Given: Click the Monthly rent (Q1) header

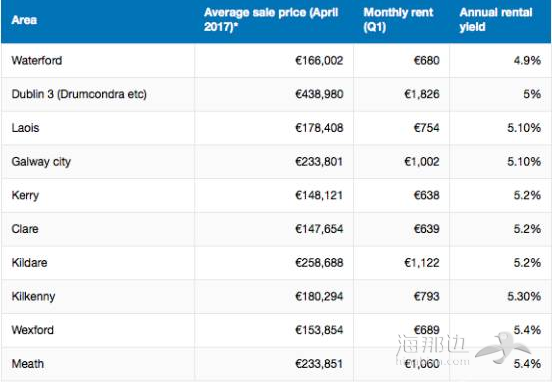Looking at the screenshot, I should pos(398,19).
